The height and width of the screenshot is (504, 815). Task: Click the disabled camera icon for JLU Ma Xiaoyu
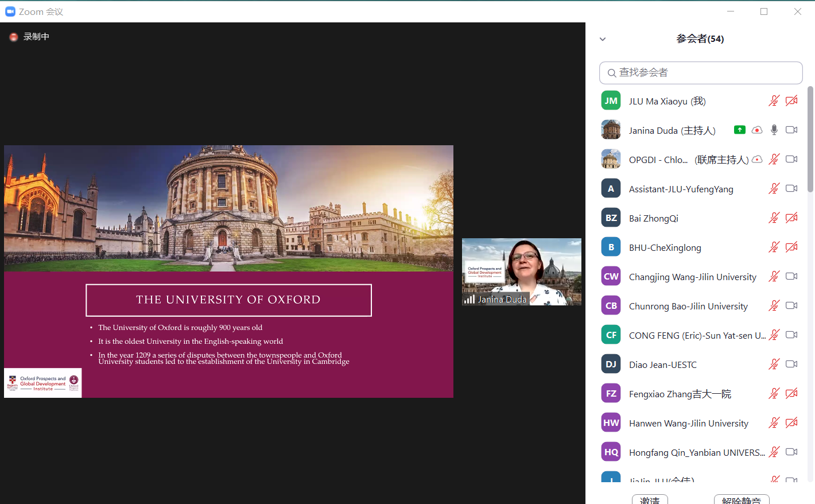coord(791,101)
